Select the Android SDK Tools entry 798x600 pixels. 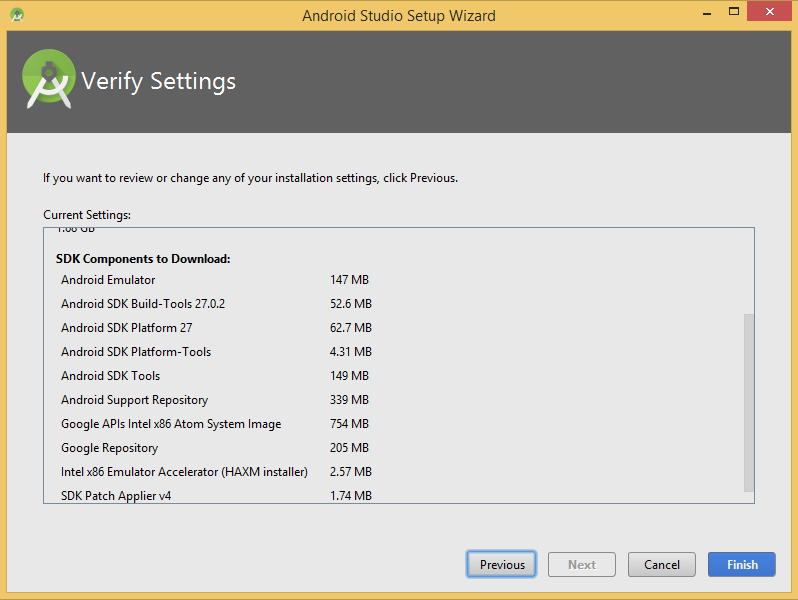click(x=110, y=376)
